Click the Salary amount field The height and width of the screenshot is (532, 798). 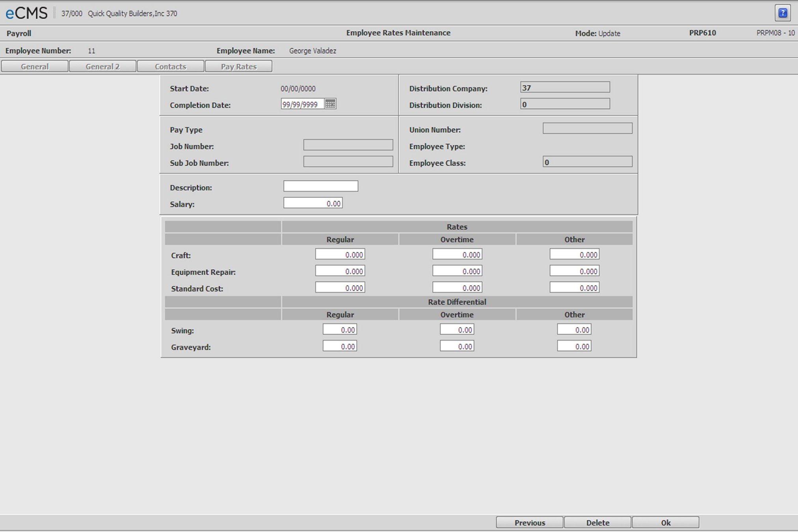313,203
